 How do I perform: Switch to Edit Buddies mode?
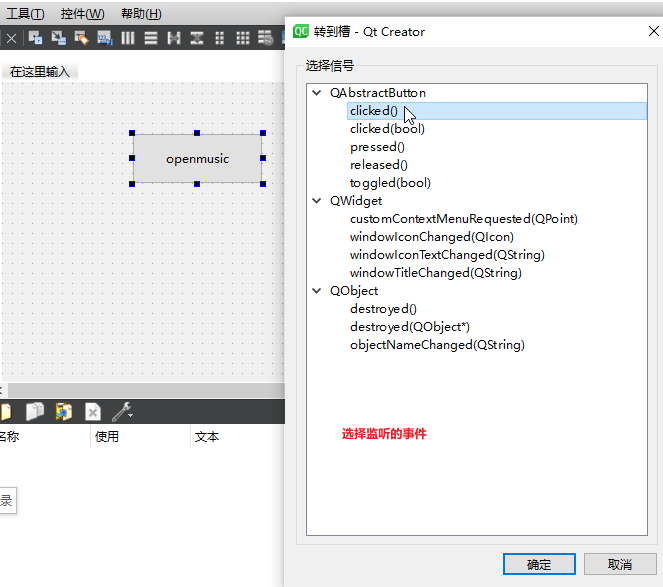82,38
